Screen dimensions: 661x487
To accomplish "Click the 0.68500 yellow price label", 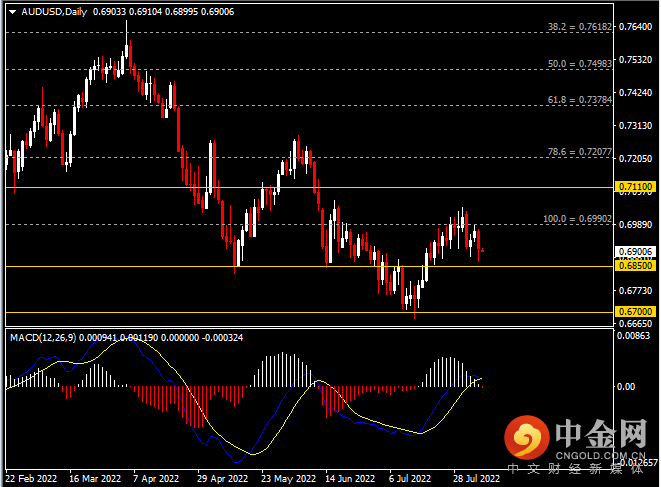I will [635, 266].
